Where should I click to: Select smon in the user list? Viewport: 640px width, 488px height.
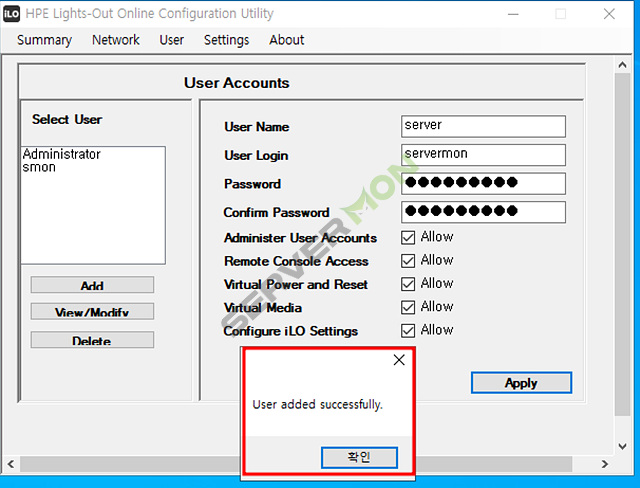coord(39,167)
